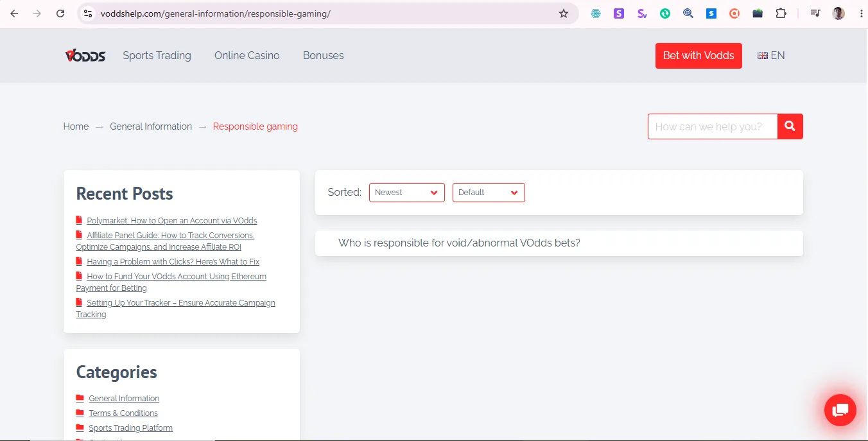Viewport: 868px width, 441px height.
Task: Open the Chrome three-dot menu
Action: pyautogui.click(x=861, y=13)
